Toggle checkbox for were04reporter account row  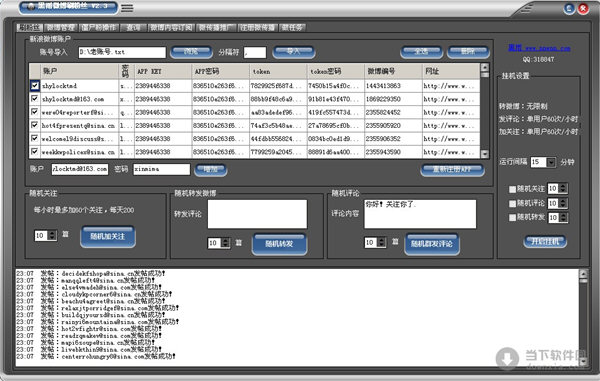click(34, 112)
